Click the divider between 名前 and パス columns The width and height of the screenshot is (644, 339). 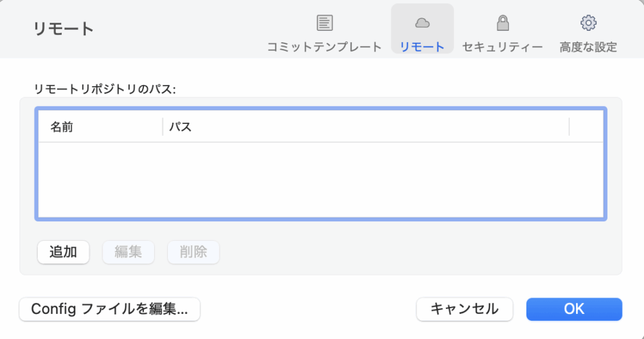(x=163, y=126)
